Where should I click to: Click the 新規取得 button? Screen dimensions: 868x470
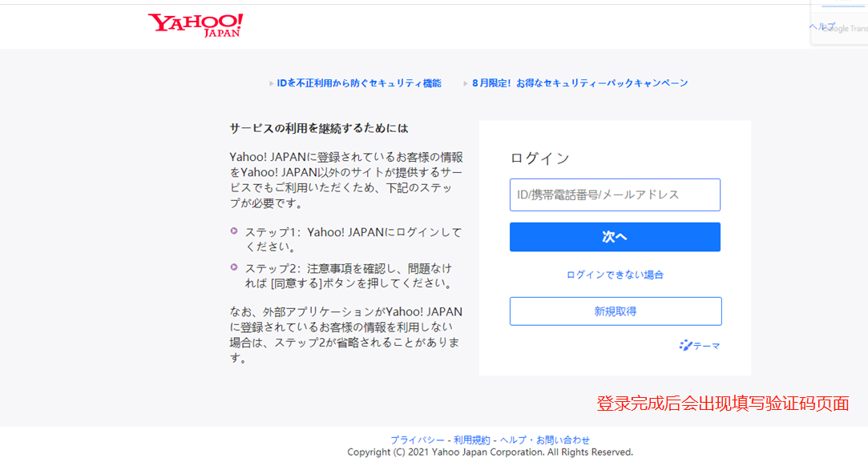[x=616, y=311]
